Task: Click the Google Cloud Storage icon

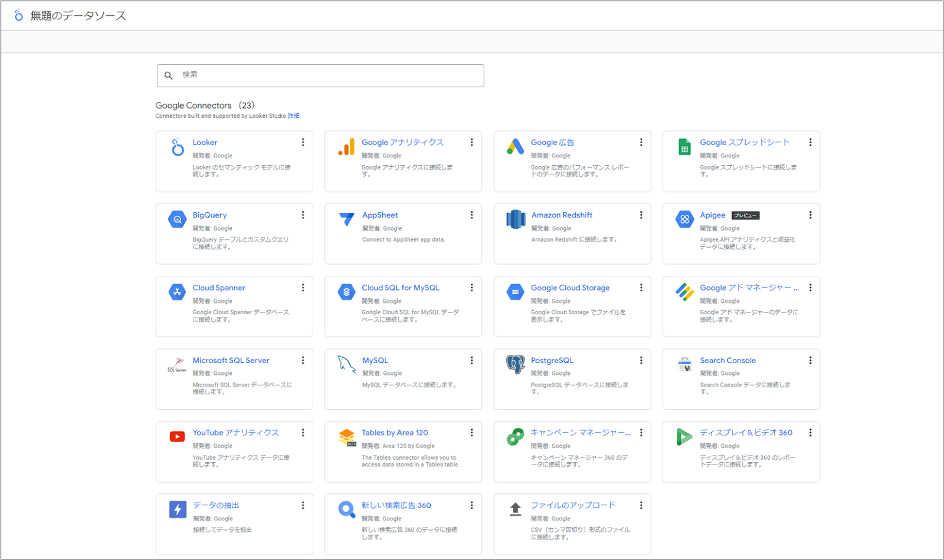Action: point(515,292)
